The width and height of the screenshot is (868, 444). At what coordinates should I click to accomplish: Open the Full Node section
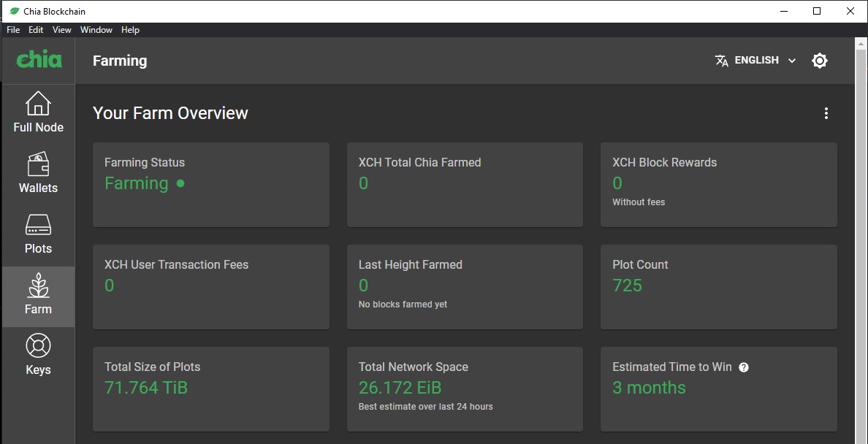[x=38, y=112]
